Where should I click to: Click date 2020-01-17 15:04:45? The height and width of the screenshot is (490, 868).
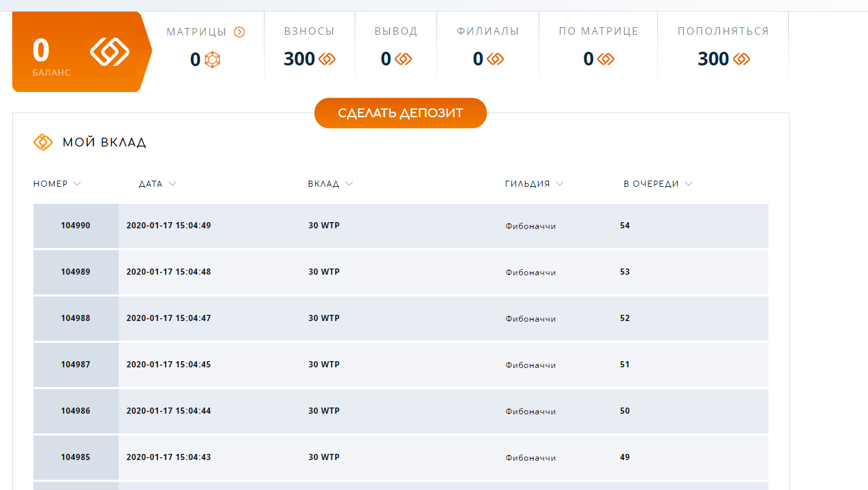[168, 365]
